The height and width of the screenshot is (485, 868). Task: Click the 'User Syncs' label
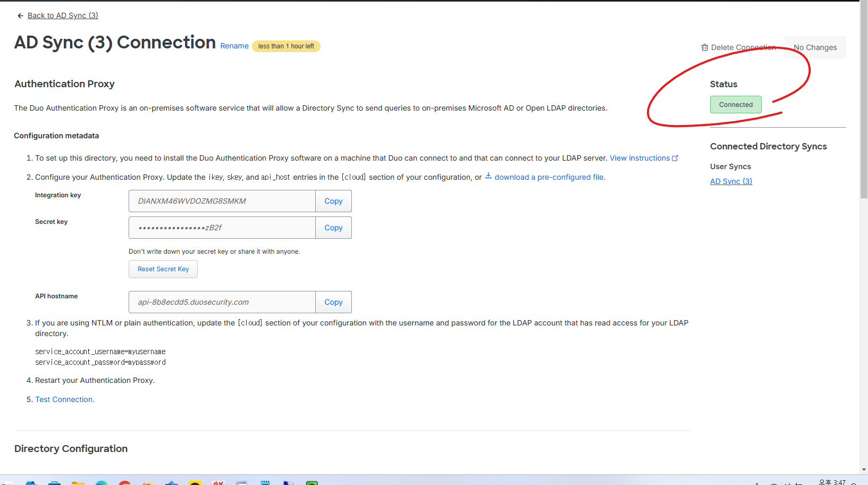(x=730, y=166)
